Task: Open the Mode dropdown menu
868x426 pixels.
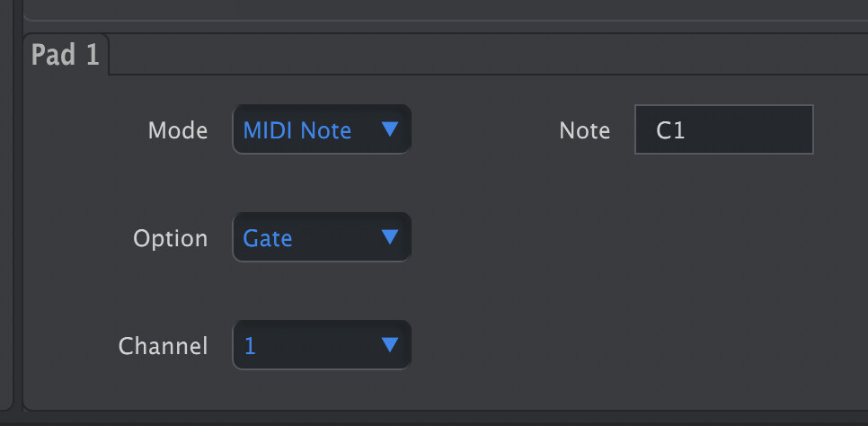Action: [321, 130]
